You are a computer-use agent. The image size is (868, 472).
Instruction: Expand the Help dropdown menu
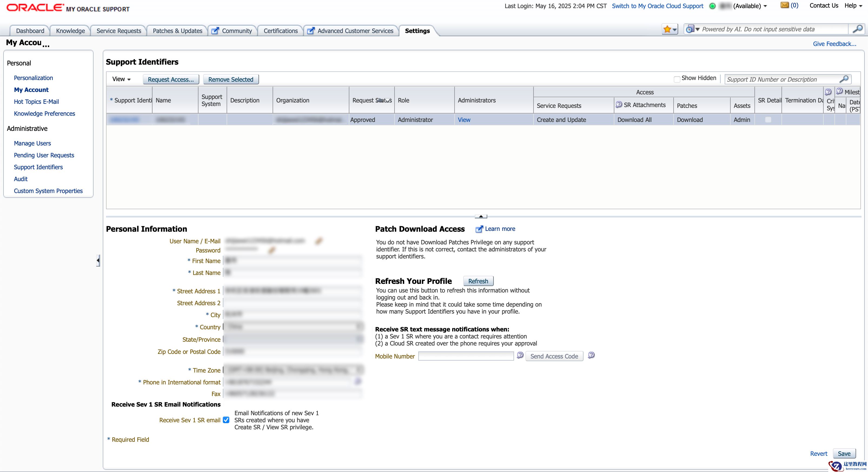[x=853, y=6]
